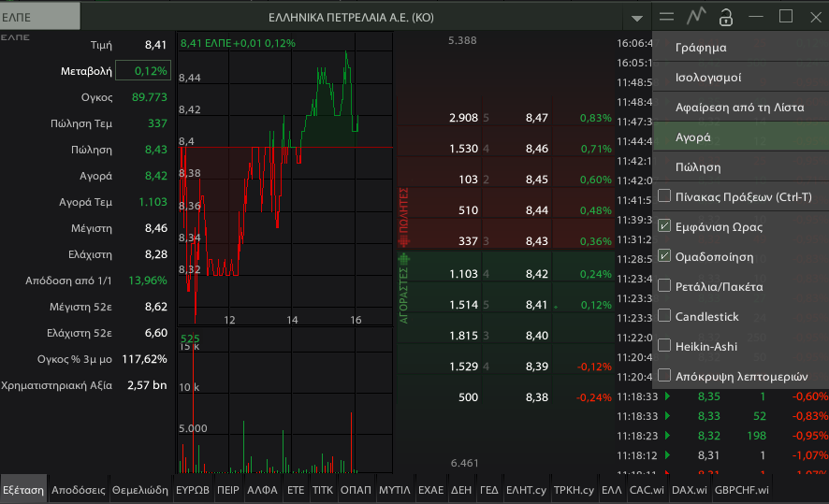Choose Αγορά in the context menu
The width and height of the screenshot is (829, 504).
point(741,137)
